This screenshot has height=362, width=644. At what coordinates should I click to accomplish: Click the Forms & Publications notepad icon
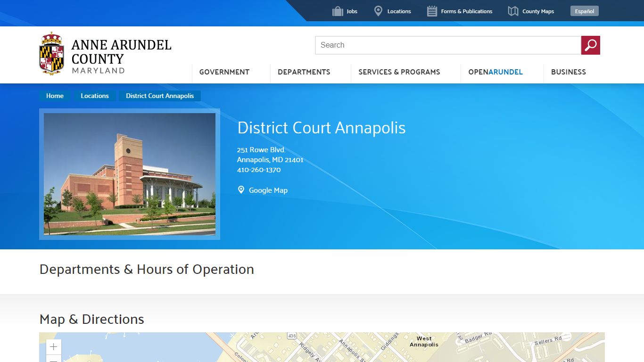[x=432, y=11]
